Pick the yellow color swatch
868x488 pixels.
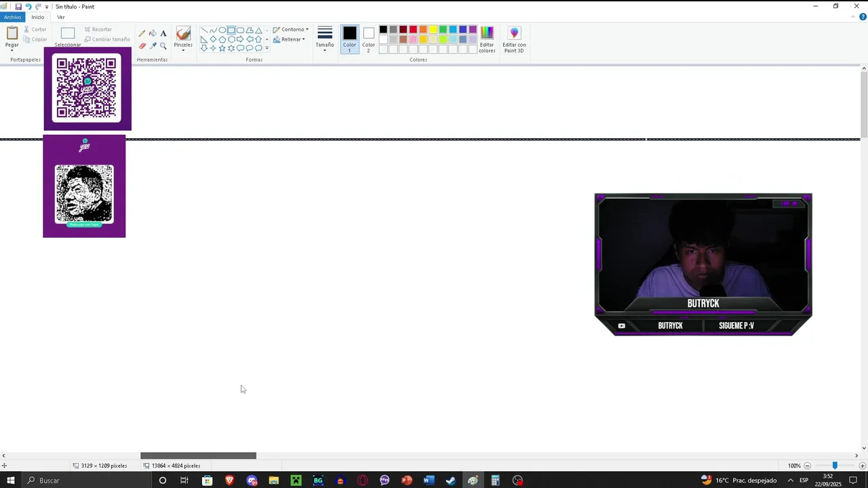coord(433,29)
